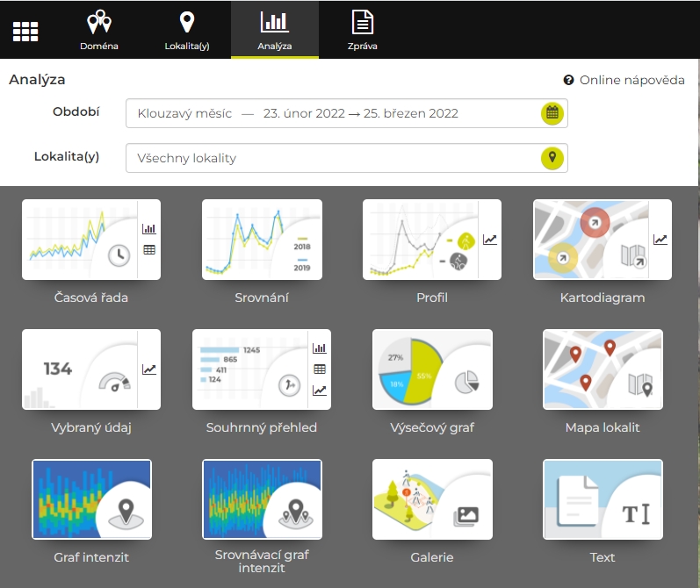This screenshot has width=700, height=588.
Task: Click the Mapa lokalit label
Action: point(603,427)
